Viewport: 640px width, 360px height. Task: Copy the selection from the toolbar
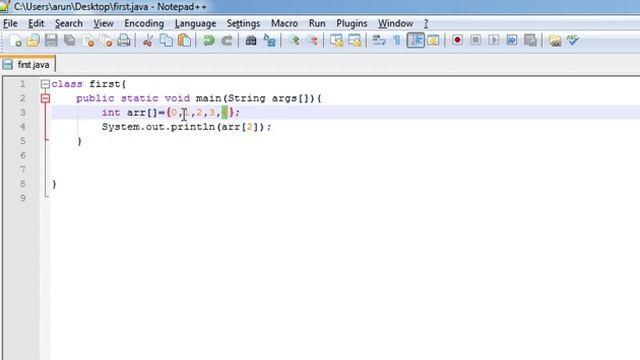point(166,40)
